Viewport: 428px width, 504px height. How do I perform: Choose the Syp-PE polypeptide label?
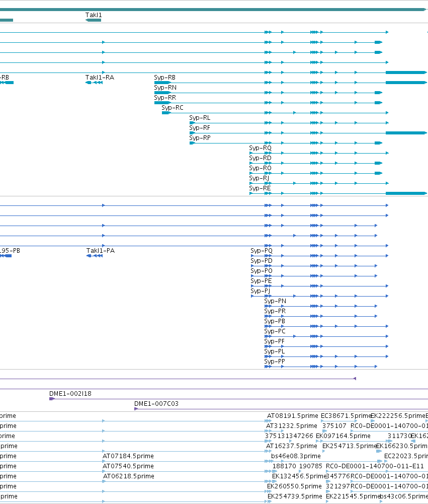(261, 280)
